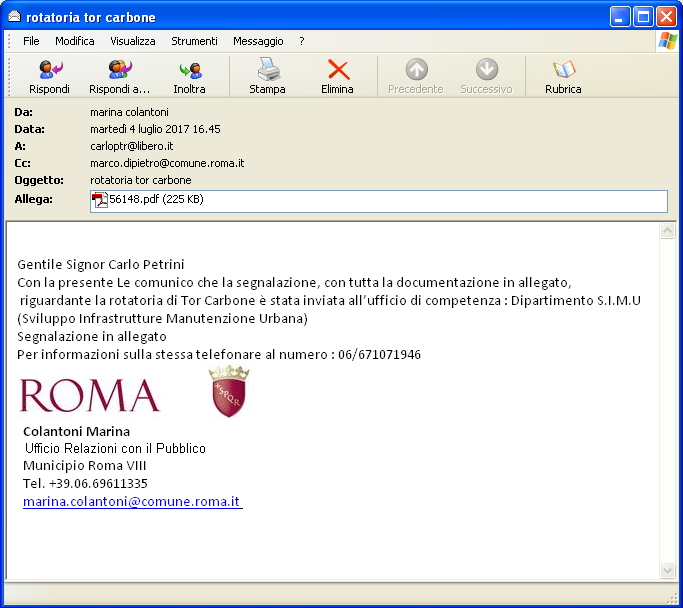The height and width of the screenshot is (608, 683).
Task: Open the File menu
Action: pyautogui.click(x=31, y=41)
